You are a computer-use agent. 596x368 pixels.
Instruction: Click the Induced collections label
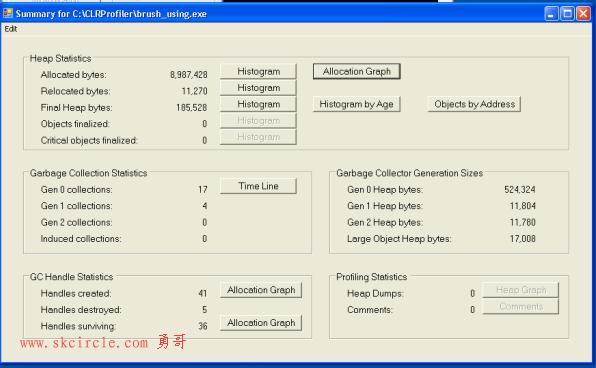(81, 239)
